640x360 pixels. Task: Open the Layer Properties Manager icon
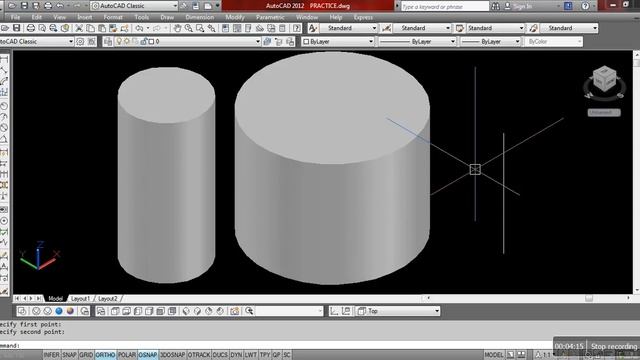[x=108, y=41]
